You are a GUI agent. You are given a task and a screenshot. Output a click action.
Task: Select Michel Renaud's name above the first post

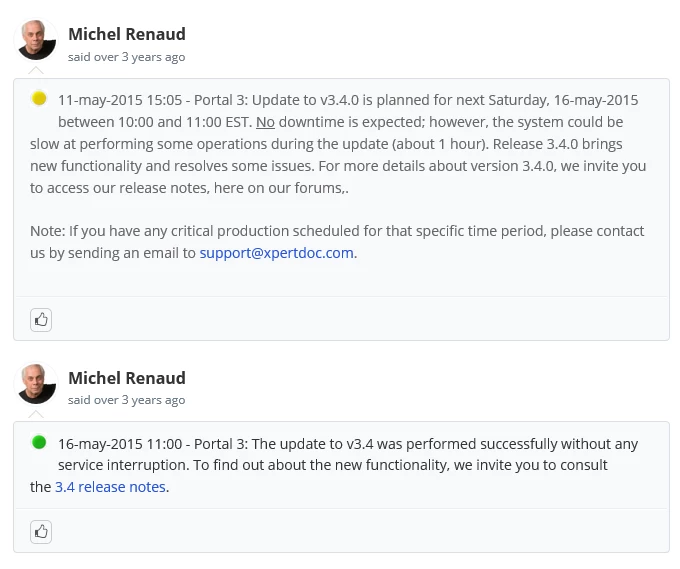click(x=127, y=34)
